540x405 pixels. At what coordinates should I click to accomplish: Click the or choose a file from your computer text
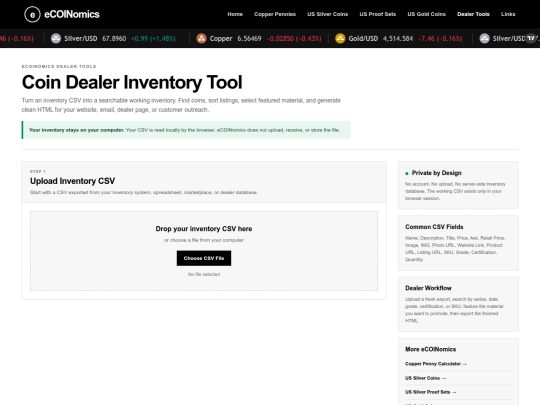(x=204, y=240)
